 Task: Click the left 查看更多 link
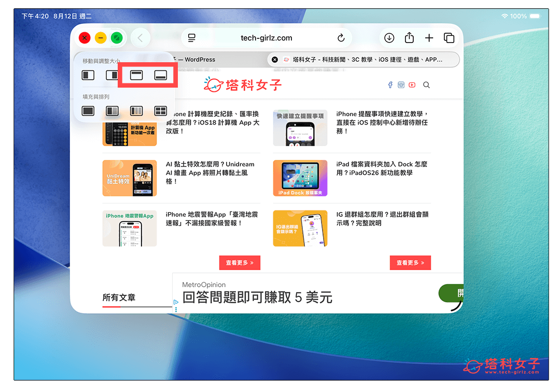(x=240, y=262)
